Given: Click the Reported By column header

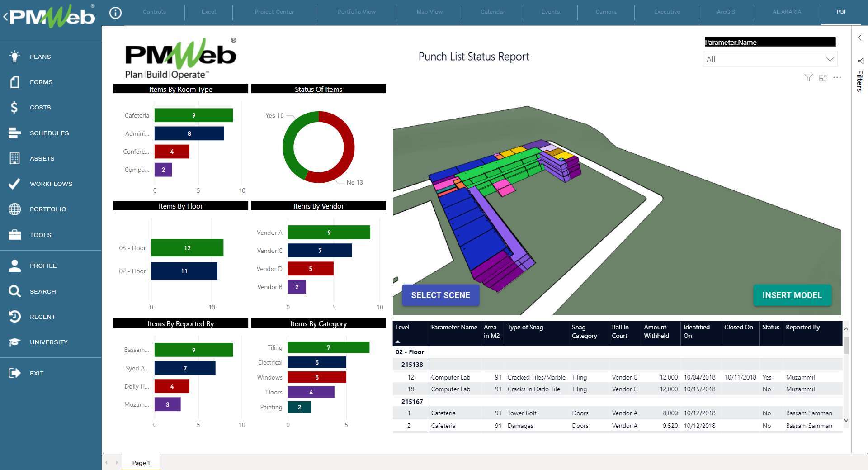Looking at the screenshot, I should (802, 327).
